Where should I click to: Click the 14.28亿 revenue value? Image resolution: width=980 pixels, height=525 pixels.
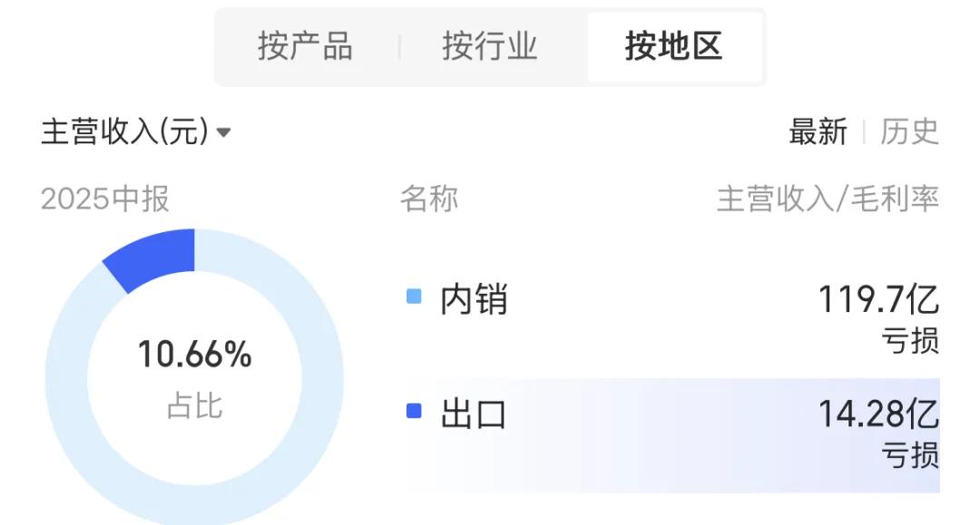pos(878,413)
